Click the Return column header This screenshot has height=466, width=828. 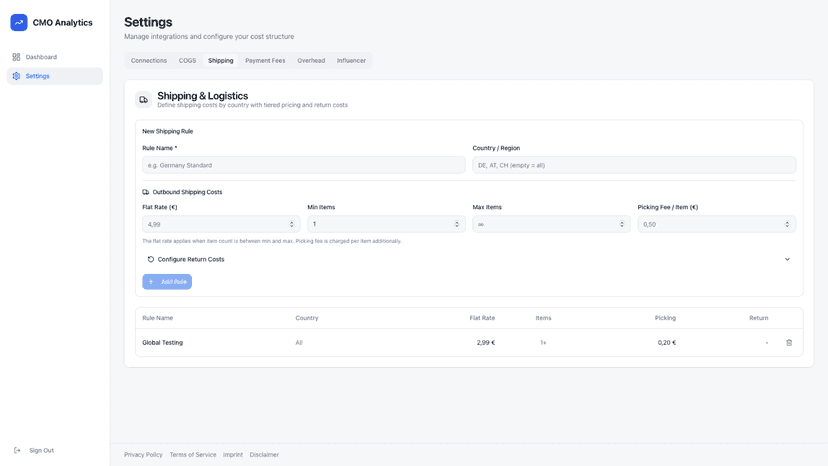759,318
